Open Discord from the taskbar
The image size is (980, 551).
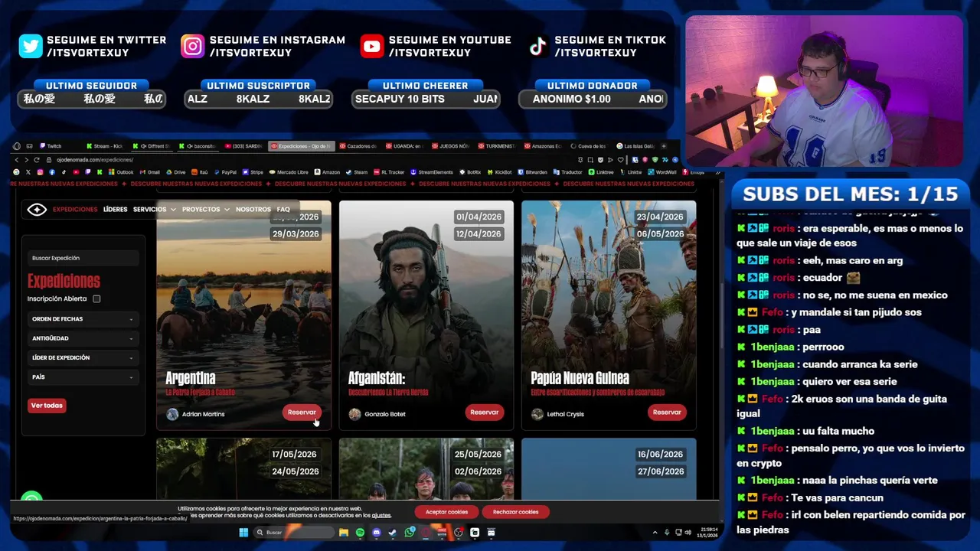pos(376,532)
